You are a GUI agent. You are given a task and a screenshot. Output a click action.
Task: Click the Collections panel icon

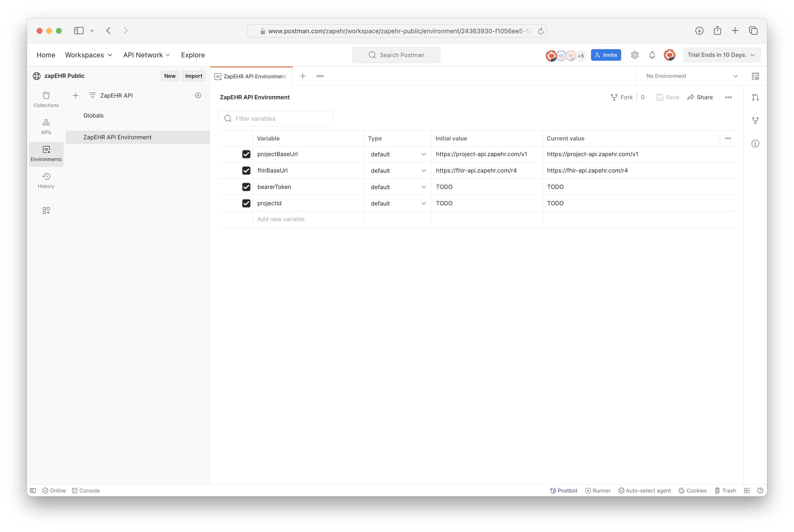(x=46, y=99)
